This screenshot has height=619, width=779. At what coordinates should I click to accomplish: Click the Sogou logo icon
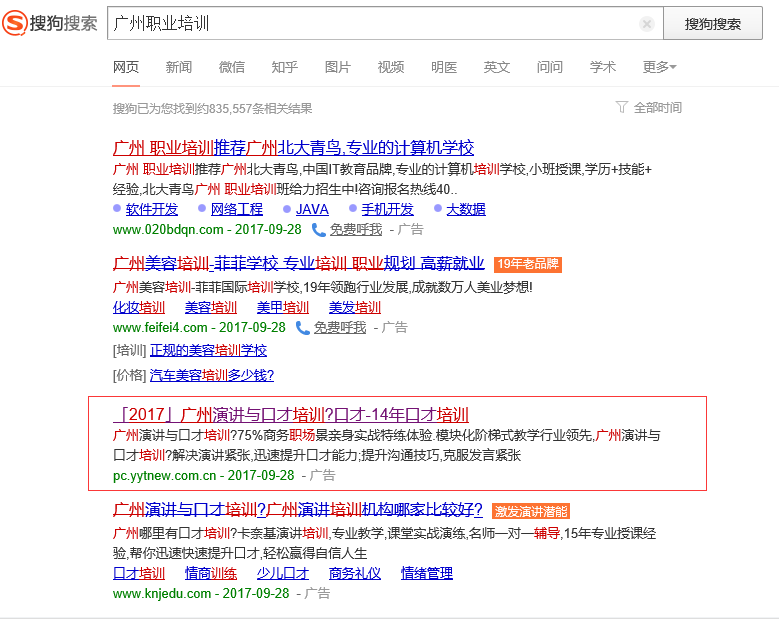[15, 23]
